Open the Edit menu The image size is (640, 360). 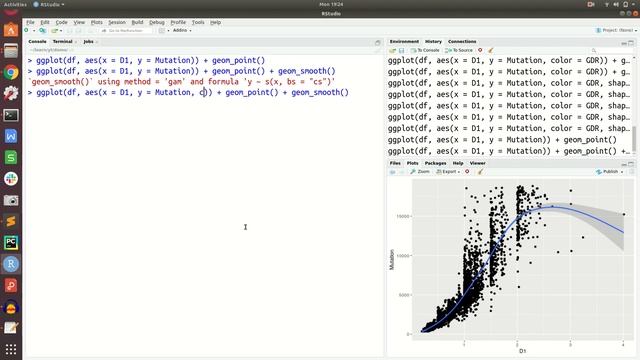[45, 22]
